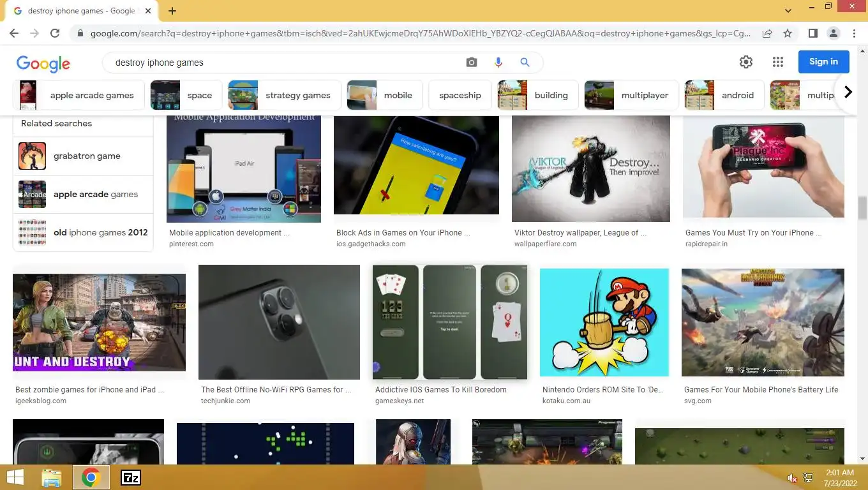Select the apple arcade games chip
Image resolution: width=868 pixels, height=490 pixels.
click(79, 95)
